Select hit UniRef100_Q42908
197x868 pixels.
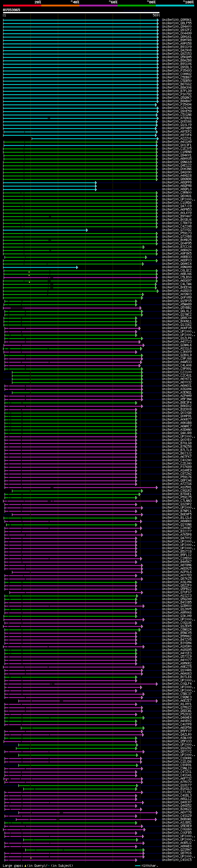coord(177,50)
